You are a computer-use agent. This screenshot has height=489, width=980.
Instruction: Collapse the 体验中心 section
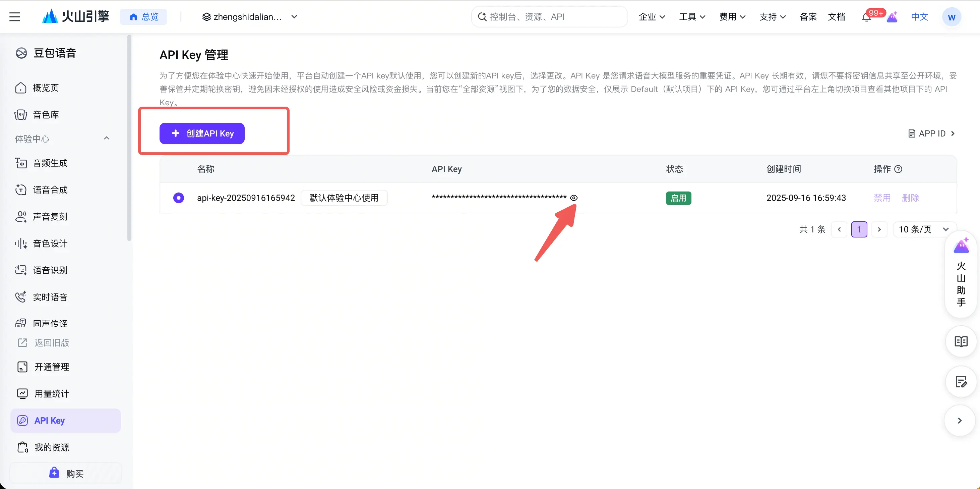click(x=107, y=138)
